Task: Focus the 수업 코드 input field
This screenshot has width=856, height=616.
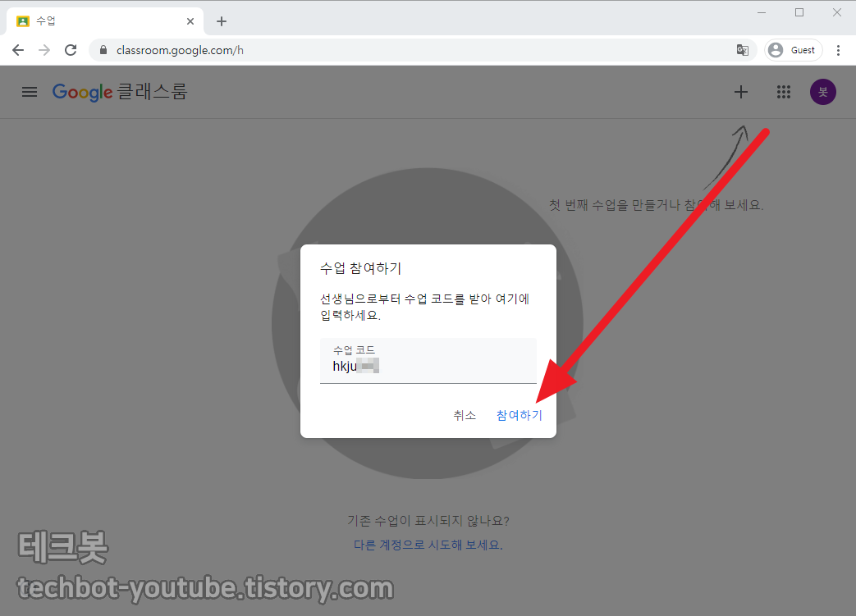Action: pyautogui.click(x=428, y=361)
